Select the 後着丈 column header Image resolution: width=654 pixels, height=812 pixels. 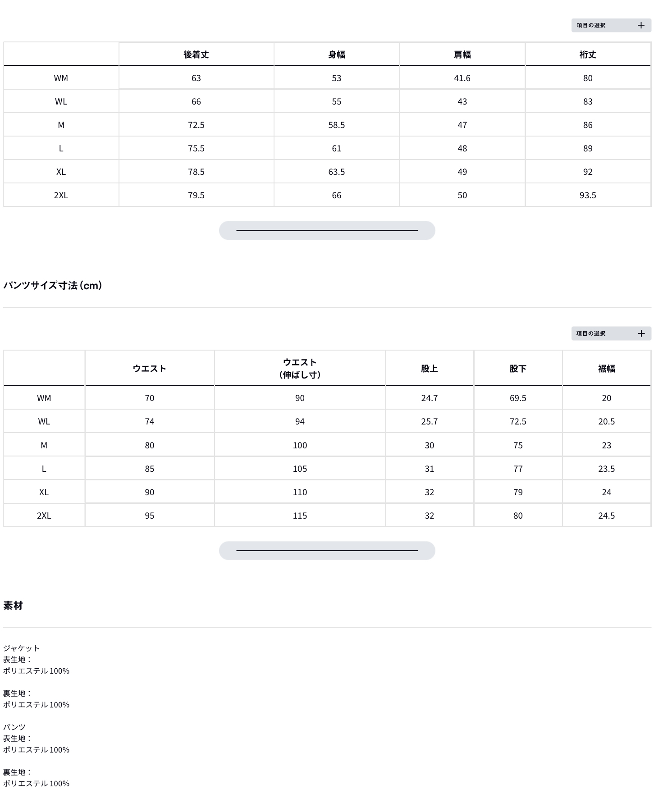[196, 55]
